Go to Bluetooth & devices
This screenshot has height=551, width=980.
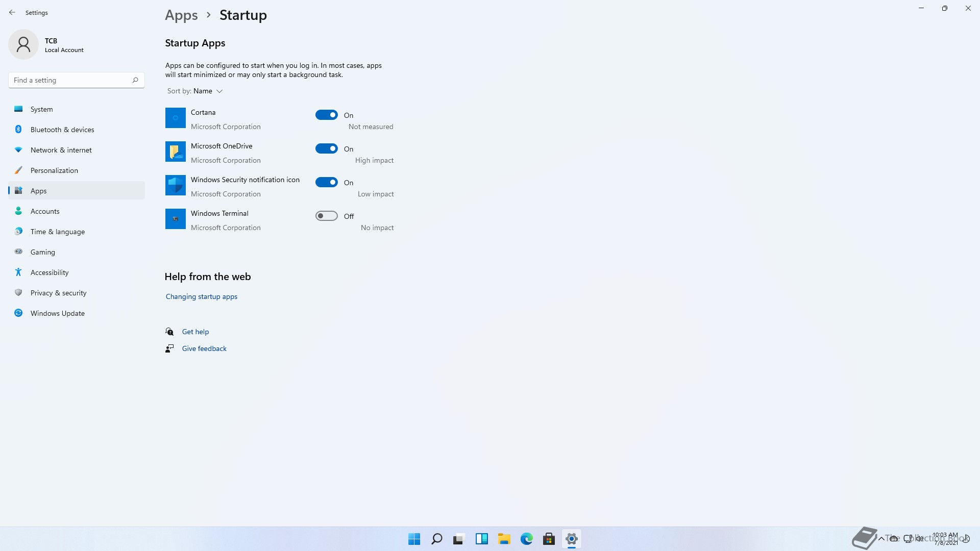click(77, 130)
